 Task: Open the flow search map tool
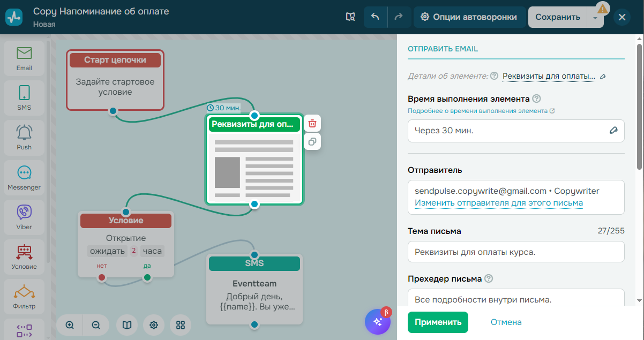click(x=350, y=17)
